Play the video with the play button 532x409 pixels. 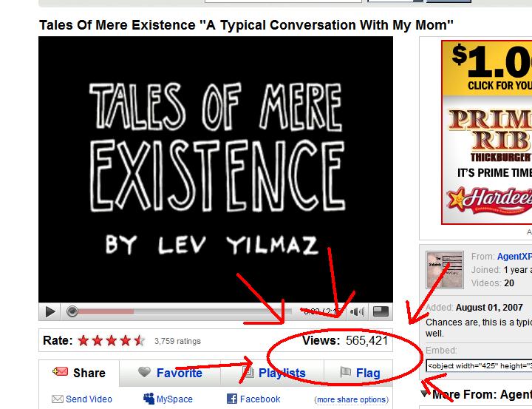pyautogui.click(x=50, y=311)
